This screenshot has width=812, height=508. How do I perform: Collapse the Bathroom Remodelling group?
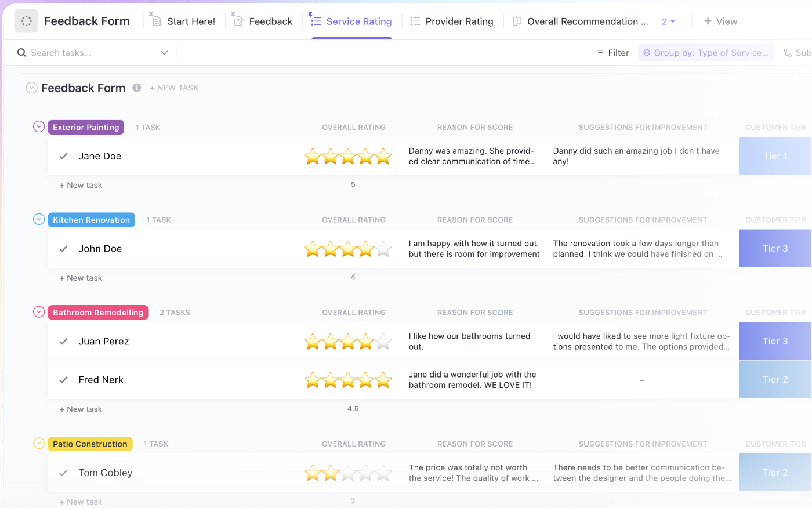tap(39, 312)
